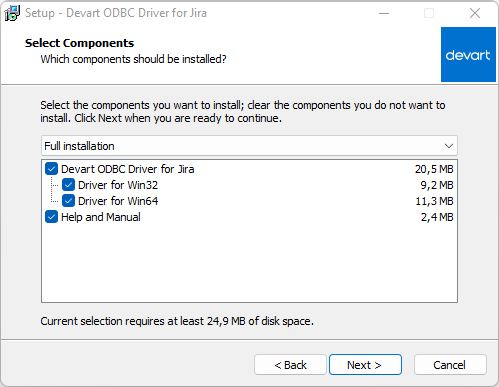Open the Full installation dropdown

(x=249, y=146)
